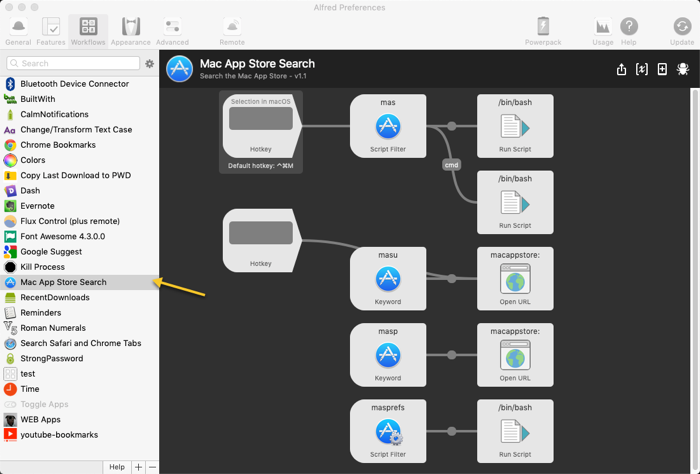This screenshot has width=700, height=474.
Task: Open the workflow debugger bug icon
Action: [x=683, y=69]
